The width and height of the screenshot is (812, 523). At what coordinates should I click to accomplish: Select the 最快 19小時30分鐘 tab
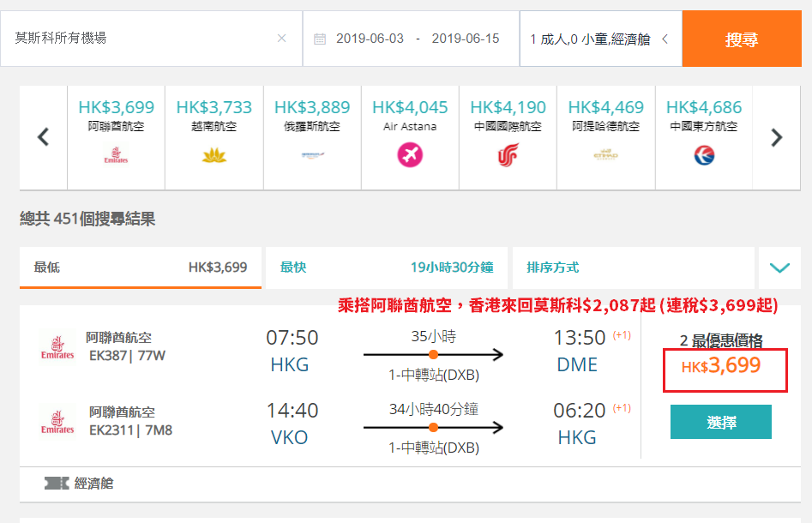click(x=387, y=268)
